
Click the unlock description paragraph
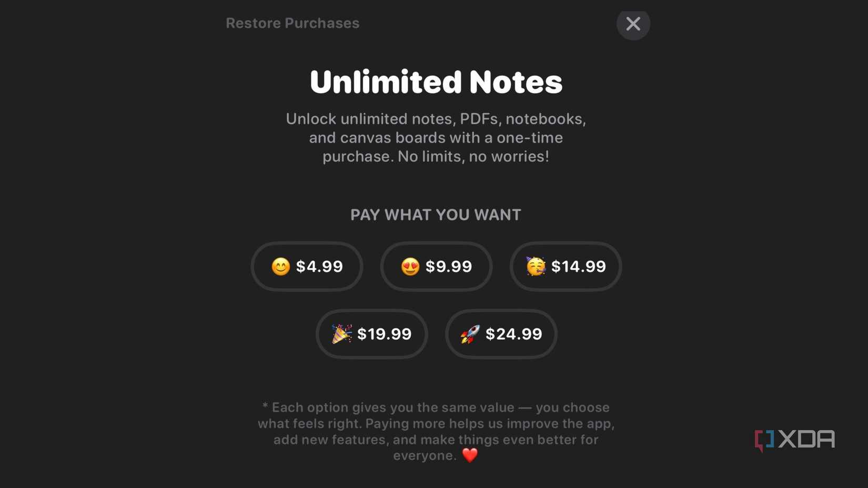pyautogui.click(x=436, y=137)
